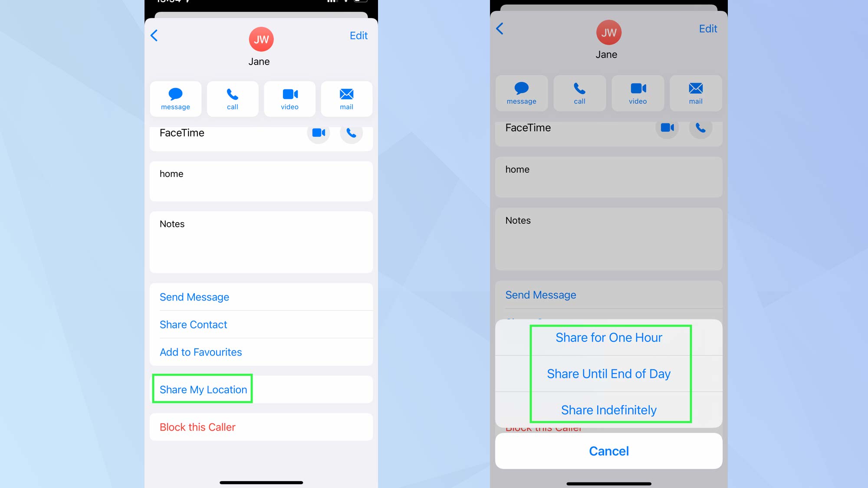Screen dimensions: 868x488
Task: Tap the message icon for Jane
Action: (x=175, y=98)
